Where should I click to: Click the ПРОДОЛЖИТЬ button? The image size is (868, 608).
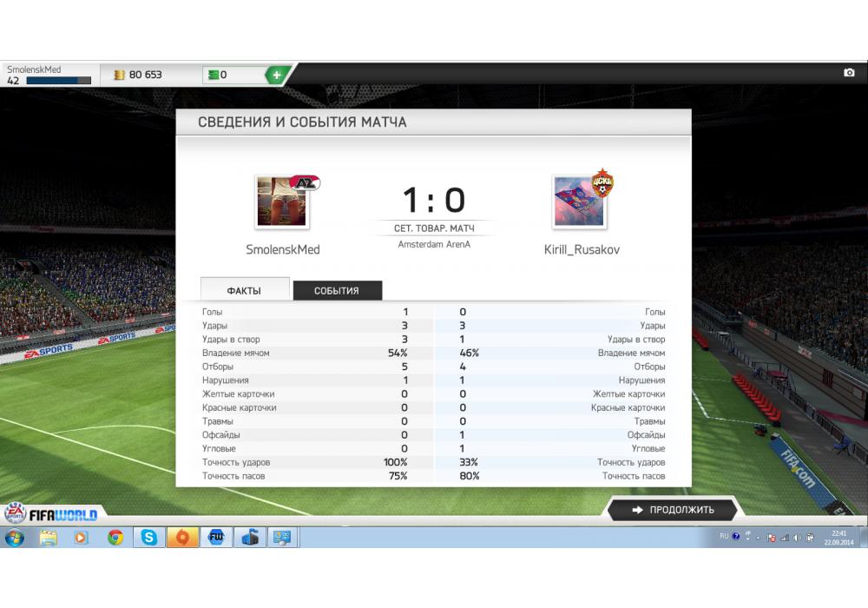[x=674, y=510]
